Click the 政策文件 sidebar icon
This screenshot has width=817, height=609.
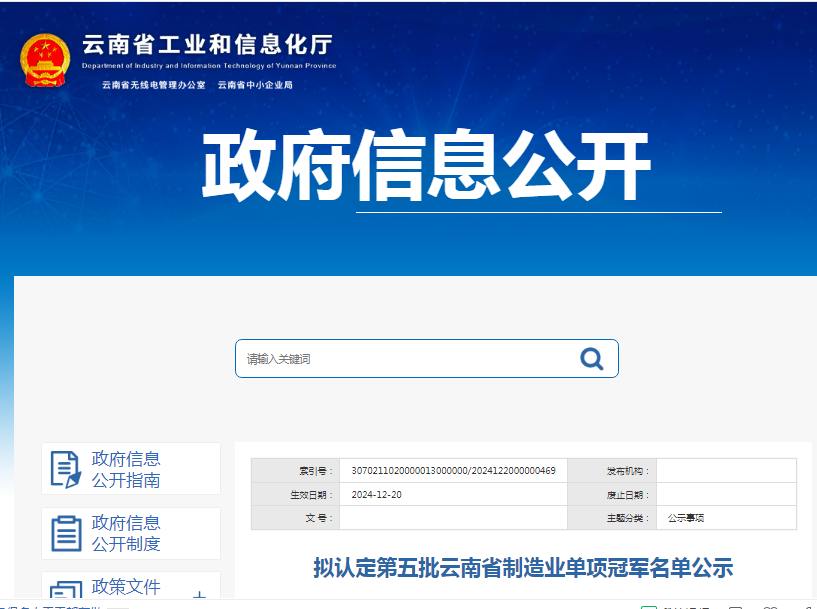(x=66, y=592)
